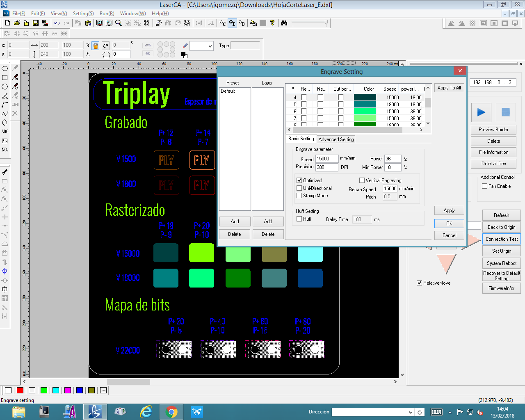Show hidden tray icons arrow
Image resolution: width=525 pixels, height=420 pixels.
(x=450, y=412)
